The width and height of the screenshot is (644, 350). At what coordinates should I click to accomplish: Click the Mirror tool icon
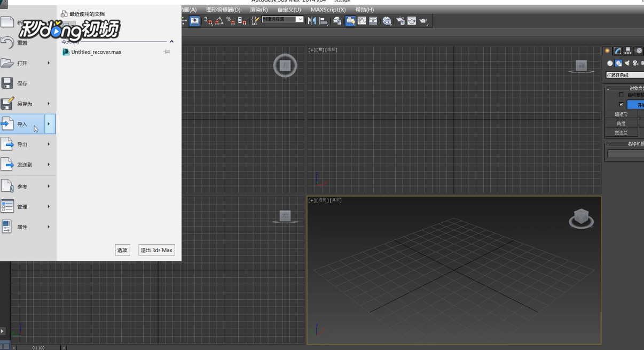pos(312,21)
